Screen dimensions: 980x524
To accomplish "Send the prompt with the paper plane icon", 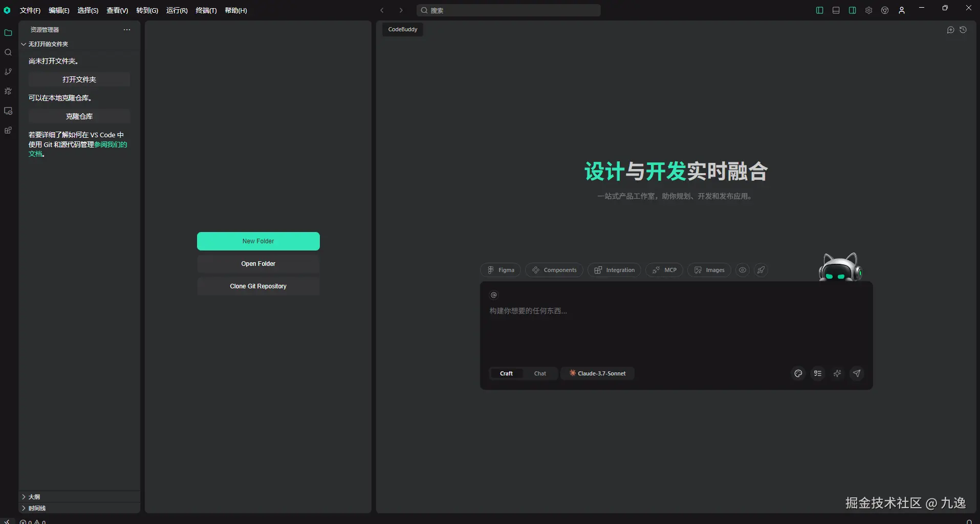I will pos(857,373).
